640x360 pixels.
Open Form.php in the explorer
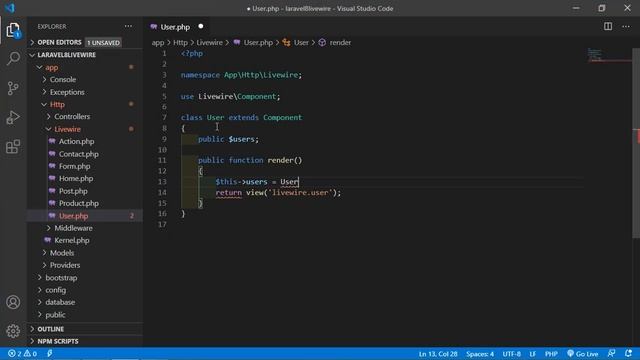(x=85, y=167)
